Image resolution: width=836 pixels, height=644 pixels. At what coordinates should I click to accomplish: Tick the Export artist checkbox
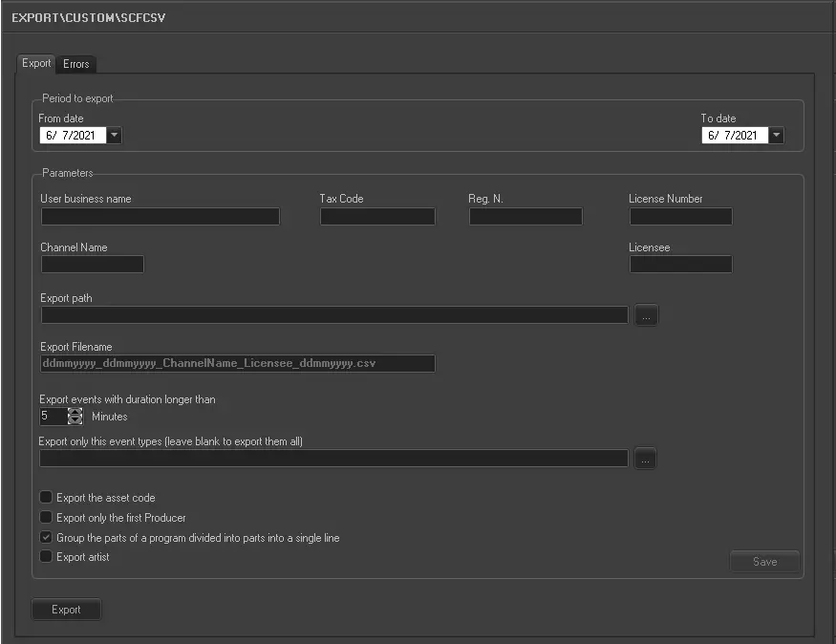pos(46,557)
